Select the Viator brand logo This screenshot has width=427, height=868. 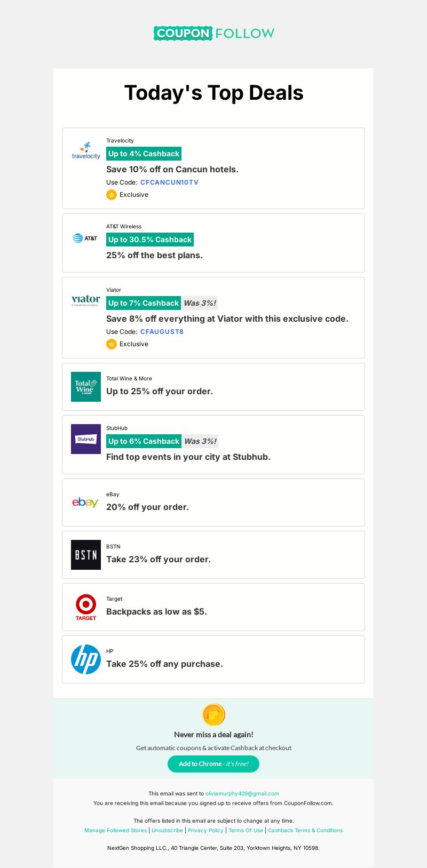[x=86, y=300]
